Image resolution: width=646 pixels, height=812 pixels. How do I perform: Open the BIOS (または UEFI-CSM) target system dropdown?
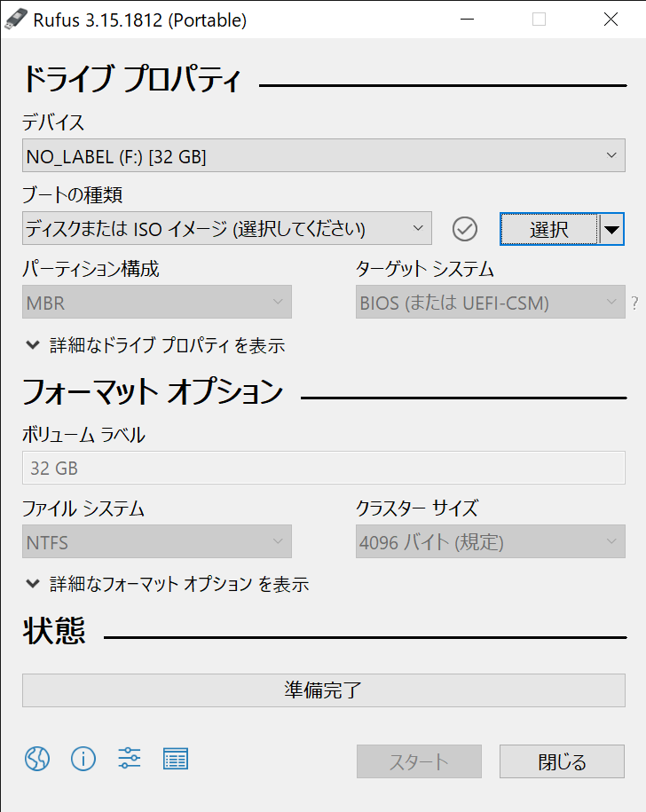click(x=490, y=302)
